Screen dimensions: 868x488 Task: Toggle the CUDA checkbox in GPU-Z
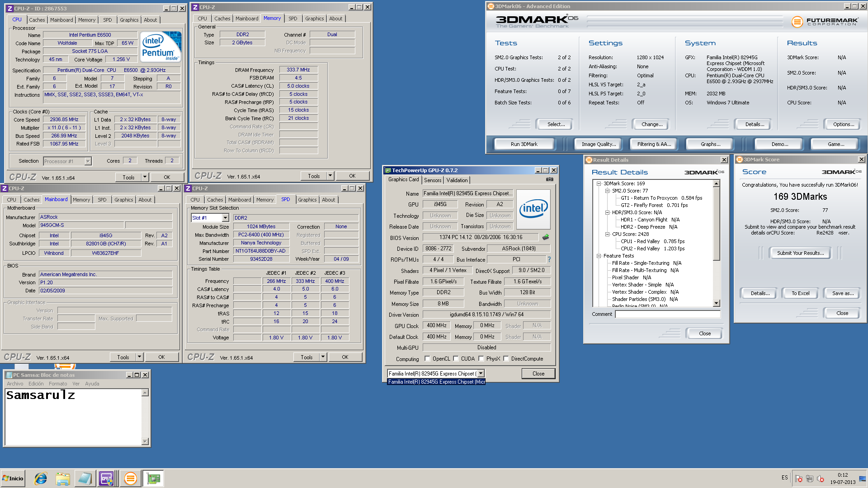[456, 359]
